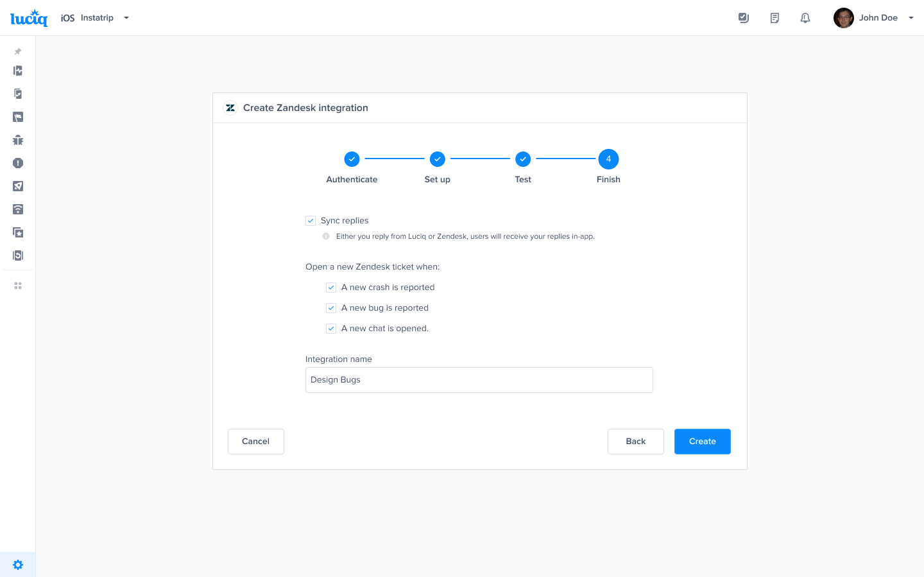Open the settings gear at bottom left

coord(17,564)
